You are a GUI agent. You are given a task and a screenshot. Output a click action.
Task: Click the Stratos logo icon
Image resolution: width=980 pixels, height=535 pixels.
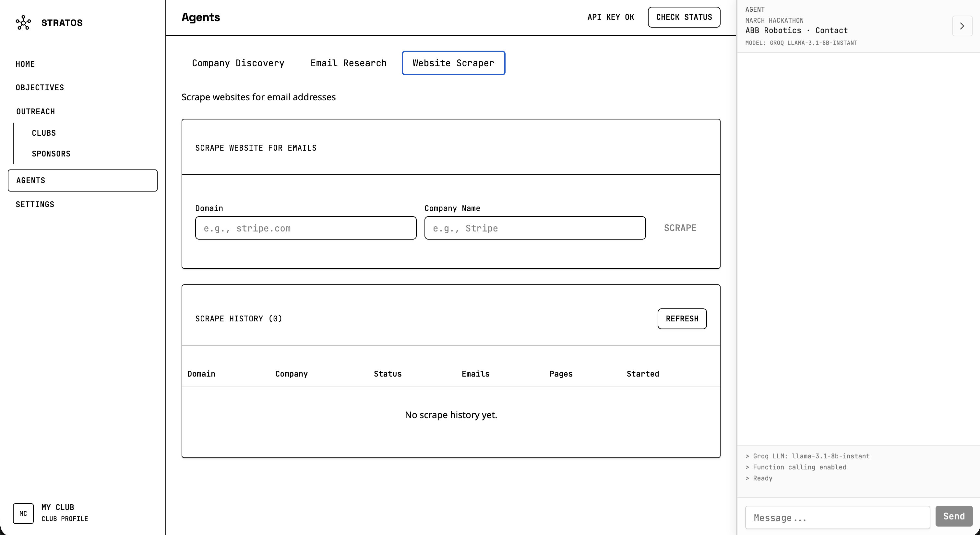(x=23, y=23)
